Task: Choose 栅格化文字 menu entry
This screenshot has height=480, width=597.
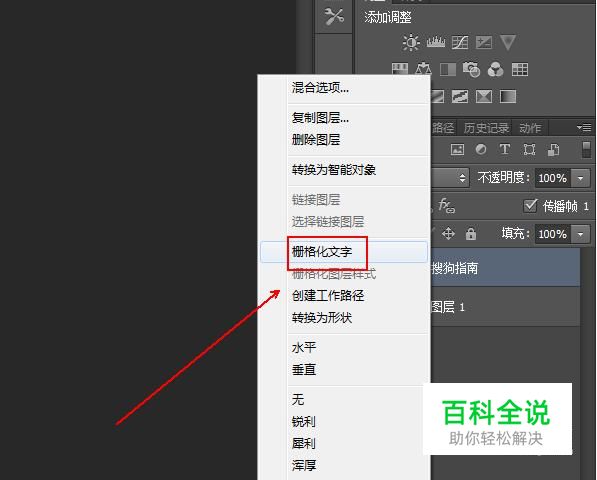Action: pos(344,252)
